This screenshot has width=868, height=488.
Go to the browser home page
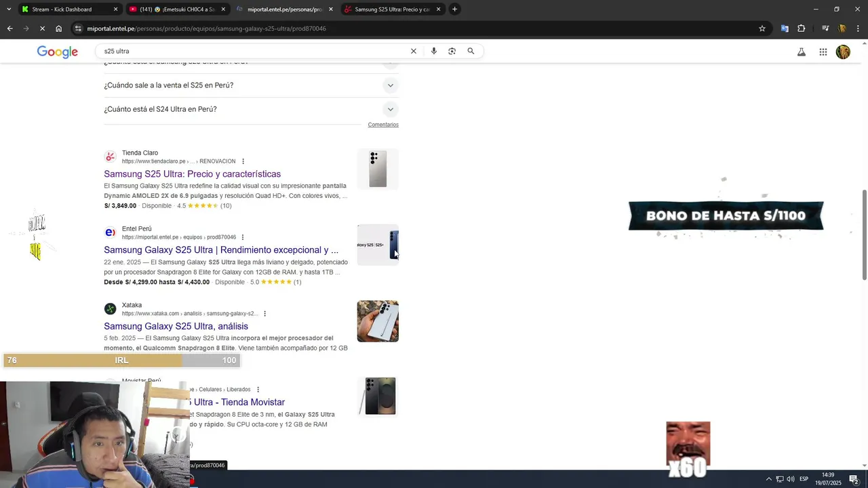58,28
